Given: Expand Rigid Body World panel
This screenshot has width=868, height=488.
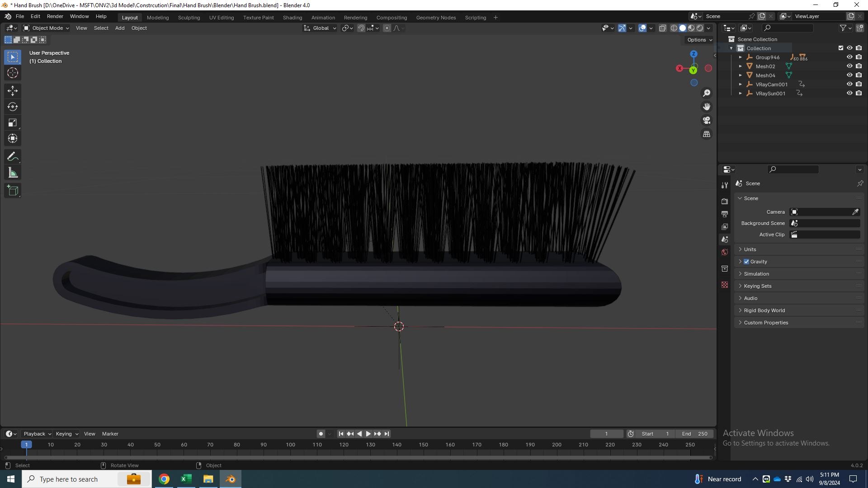Looking at the screenshot, I should (799, 310).
